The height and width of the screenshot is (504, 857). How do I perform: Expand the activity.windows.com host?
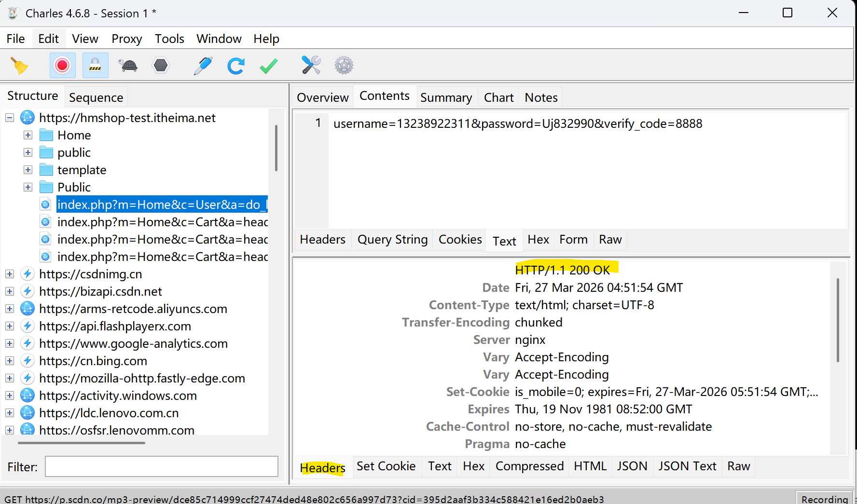[x=10, y=395]
